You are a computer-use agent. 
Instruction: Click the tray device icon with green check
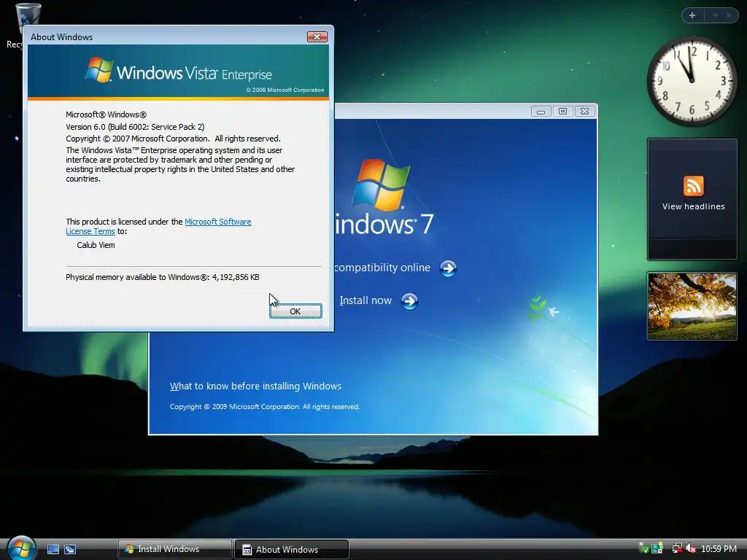point(643,548)
